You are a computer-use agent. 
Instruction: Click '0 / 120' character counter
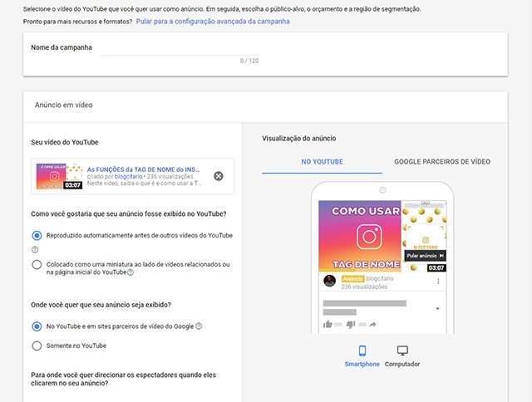click(249, 61)
